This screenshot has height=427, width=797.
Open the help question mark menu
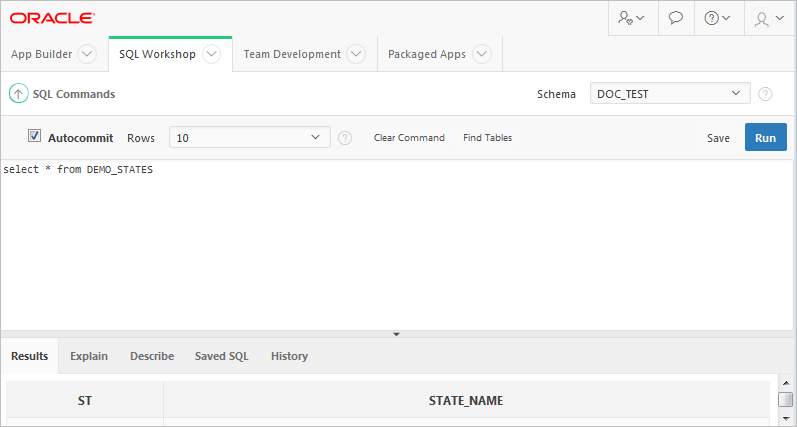coord(717,18)
